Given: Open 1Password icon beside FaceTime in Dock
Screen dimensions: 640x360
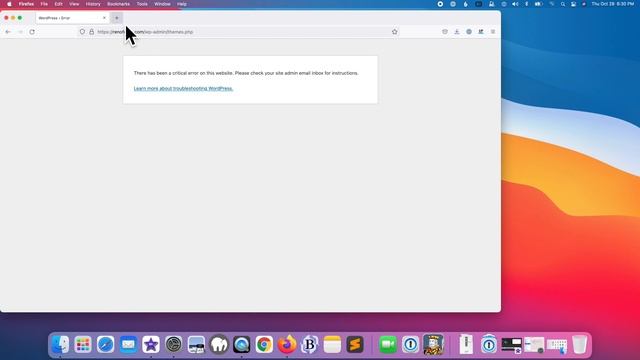Looking at the screenshot, I should pyautogui.click(x=411, y=344).
